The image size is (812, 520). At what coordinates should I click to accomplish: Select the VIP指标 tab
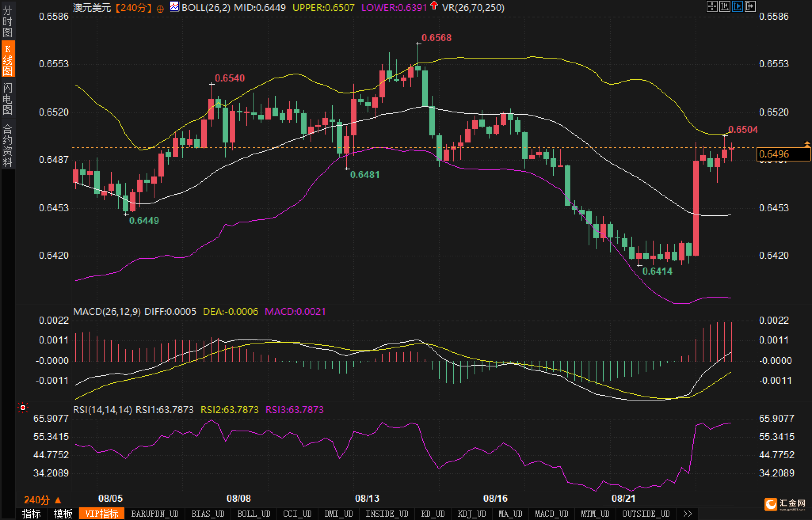102,514
